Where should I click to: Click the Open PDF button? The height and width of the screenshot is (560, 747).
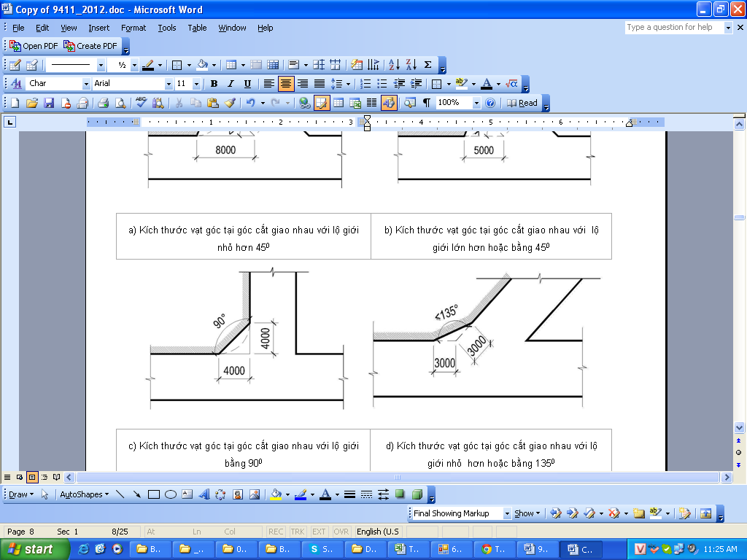34,46
